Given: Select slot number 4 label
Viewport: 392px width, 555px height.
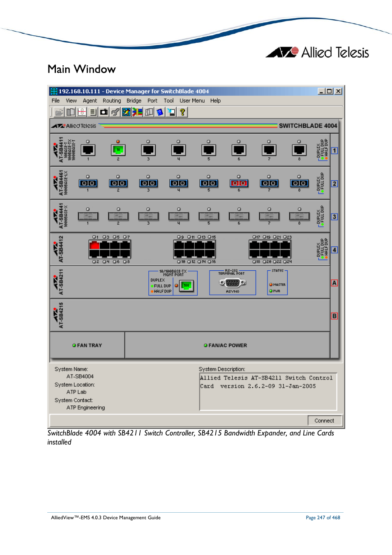Looking at the screenshot, I should [x=334, y=250].
